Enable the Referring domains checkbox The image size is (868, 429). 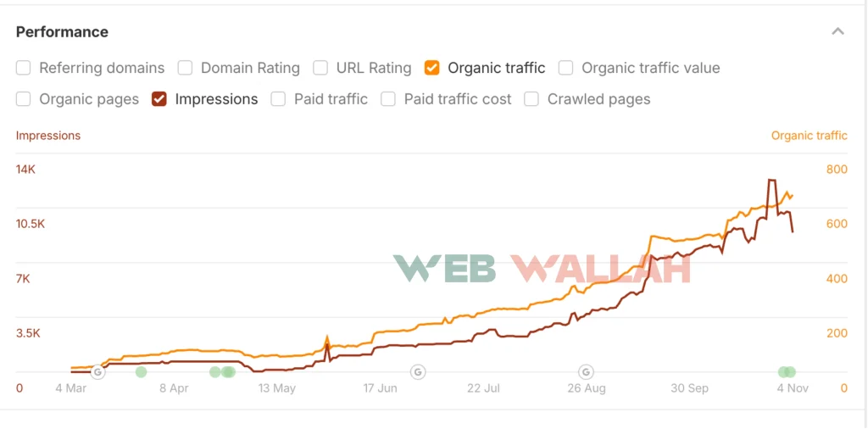coord(24,68)
